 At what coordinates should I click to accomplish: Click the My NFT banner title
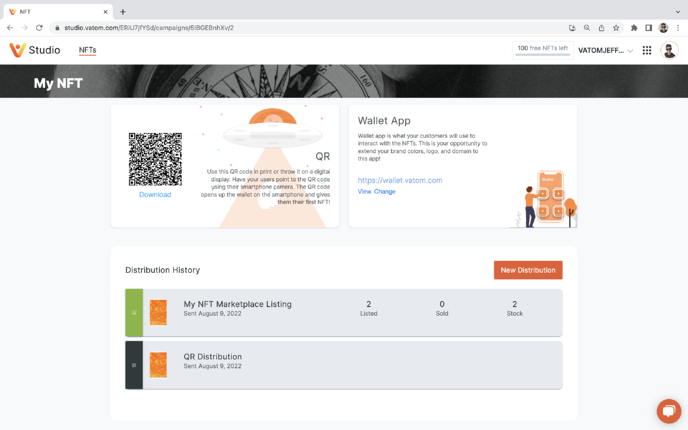coord(58,83)
